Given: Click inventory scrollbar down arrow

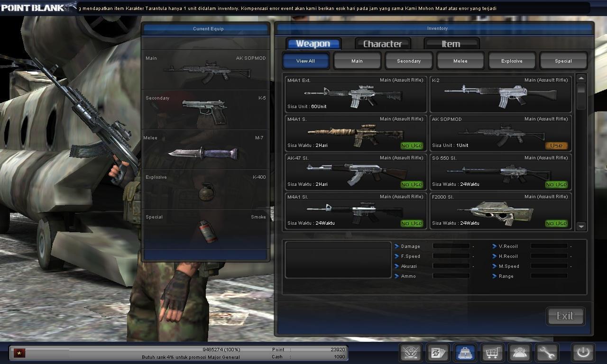Looking at the screenshot, I should (x=581, y=226).
